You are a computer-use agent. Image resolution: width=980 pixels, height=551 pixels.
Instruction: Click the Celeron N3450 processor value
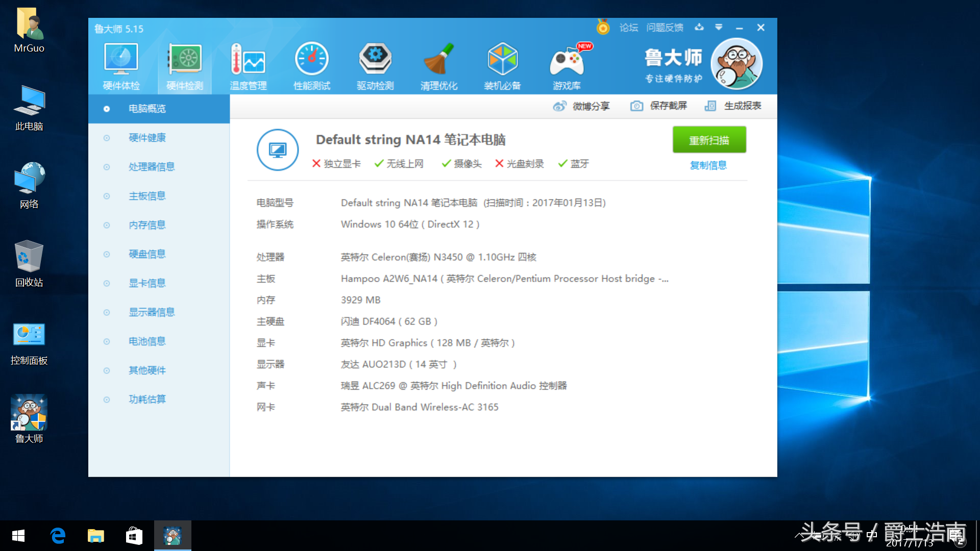point(438,257)
